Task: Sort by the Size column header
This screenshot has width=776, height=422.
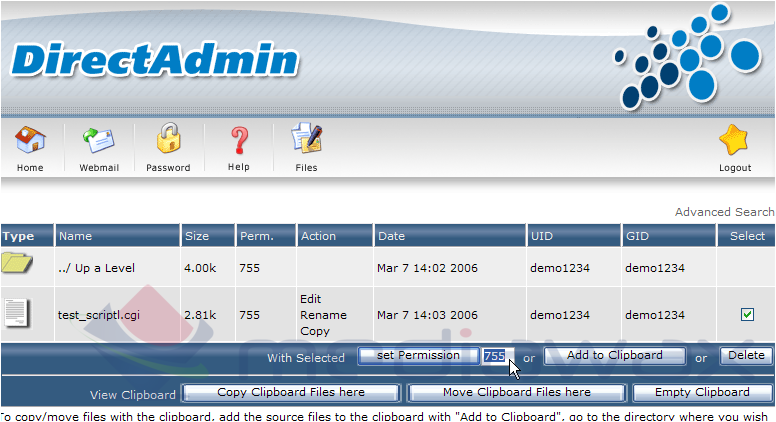Action: point(197,236)
